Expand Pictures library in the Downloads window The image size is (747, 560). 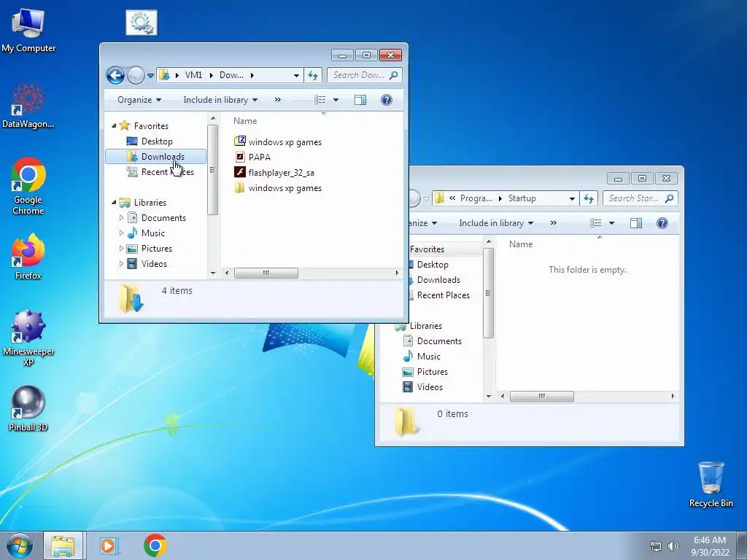pyautogui.click(x=121, y=248)
